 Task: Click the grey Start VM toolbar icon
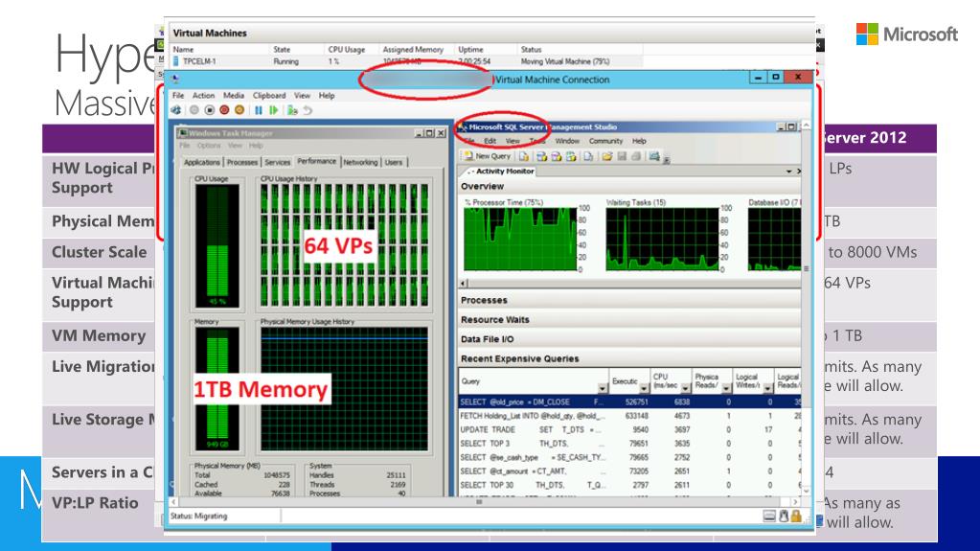point(194,110)
